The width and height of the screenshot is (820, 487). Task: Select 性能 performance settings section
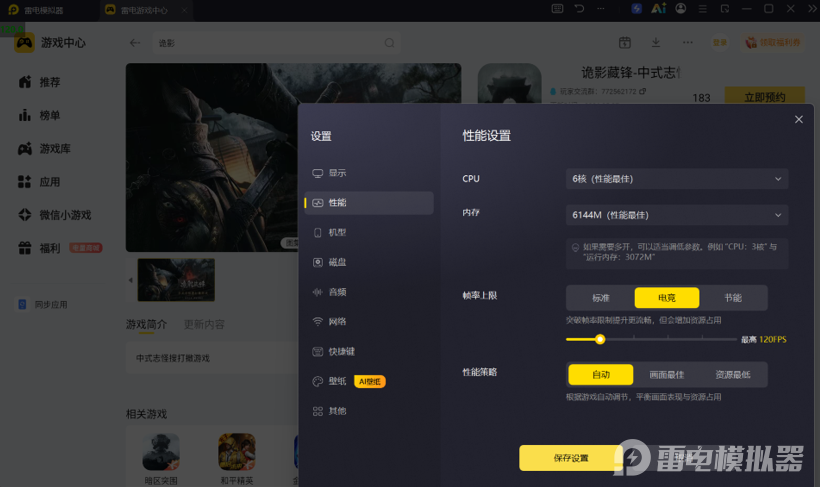tap(369, 203)
